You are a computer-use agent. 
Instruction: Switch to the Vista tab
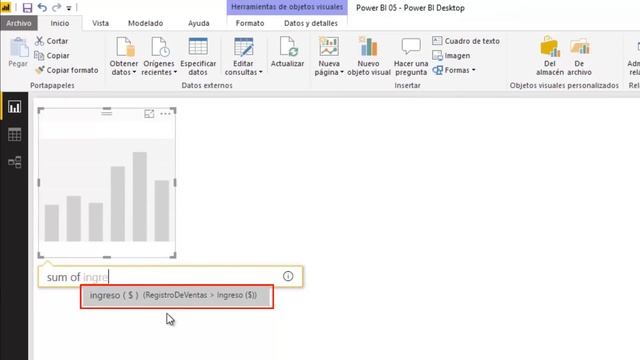(x=100, y=23)
